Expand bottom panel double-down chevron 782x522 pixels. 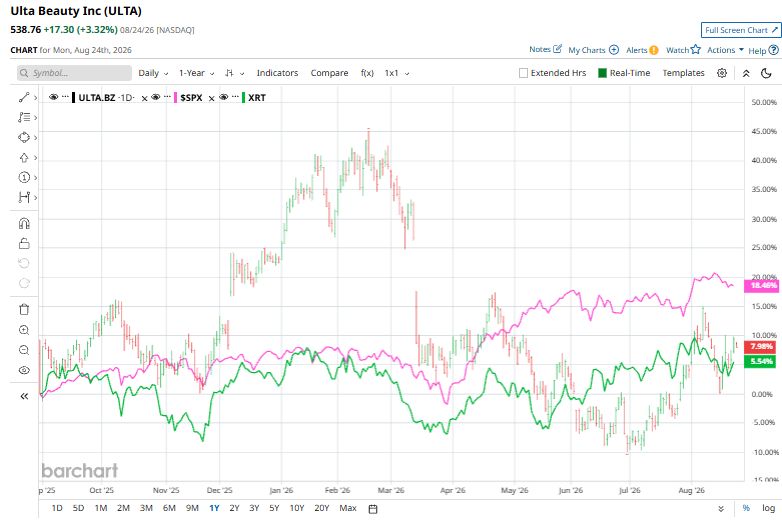pos(721,509)
